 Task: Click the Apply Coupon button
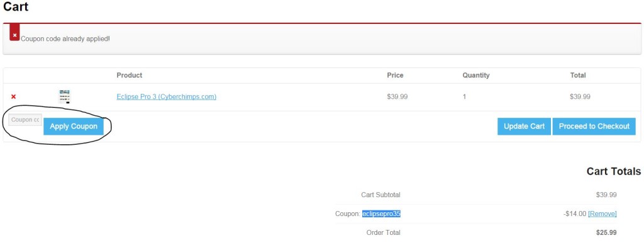74,126
